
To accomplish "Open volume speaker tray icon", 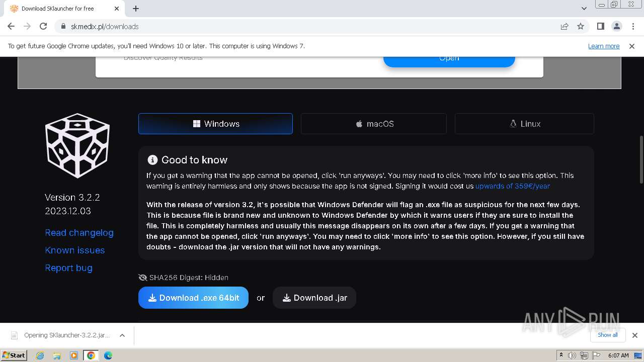I will [x=572, y=355].
